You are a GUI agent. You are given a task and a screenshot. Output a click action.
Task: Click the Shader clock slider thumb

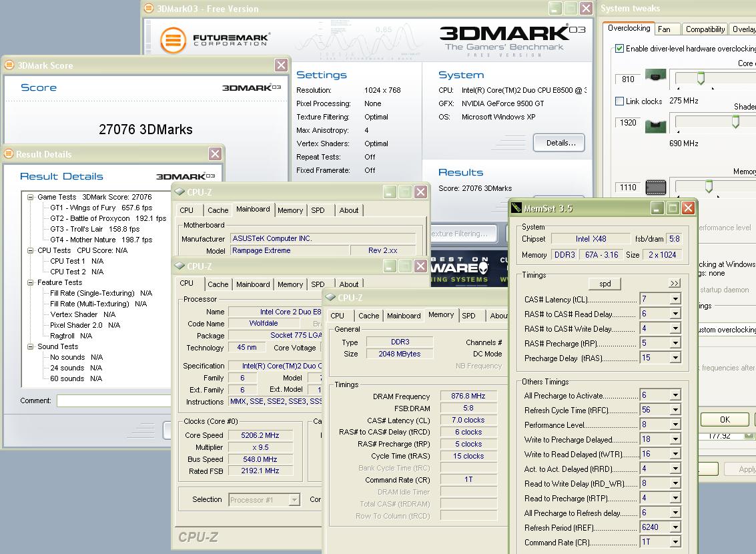pos(735,122)
